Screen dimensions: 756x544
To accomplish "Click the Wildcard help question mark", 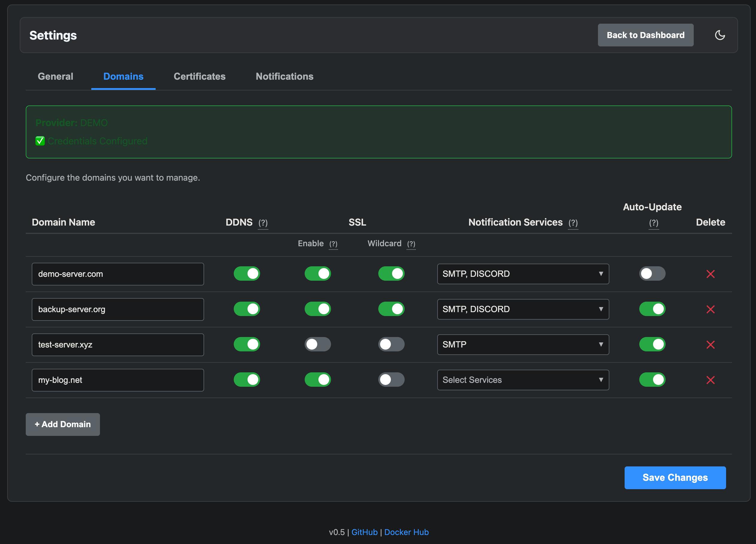I will point(411,244).
